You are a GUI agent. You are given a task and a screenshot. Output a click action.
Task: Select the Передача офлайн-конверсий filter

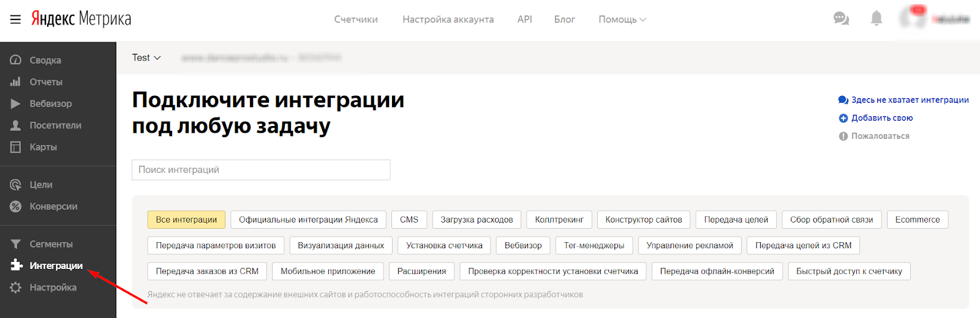pyautogui.click(x=717, y=271)
